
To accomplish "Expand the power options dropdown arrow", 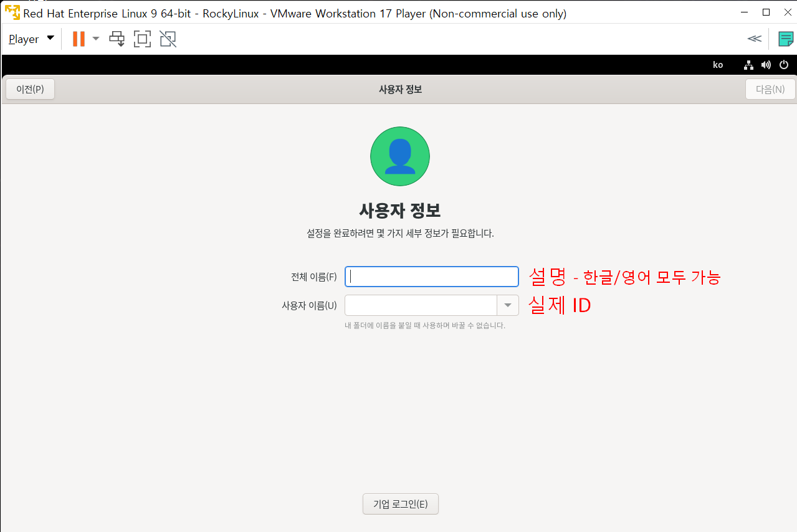I will click(x=95, y=39).
